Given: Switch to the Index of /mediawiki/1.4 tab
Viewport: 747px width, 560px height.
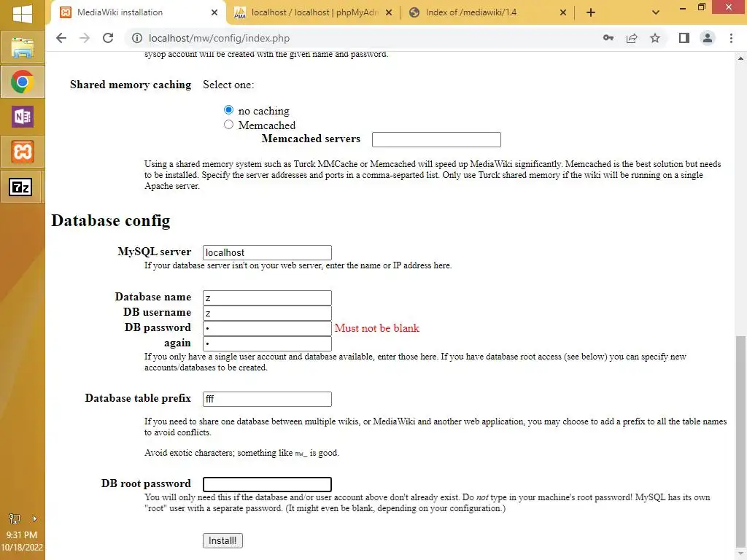Looking at the screenshot, I should coord(487,12).
